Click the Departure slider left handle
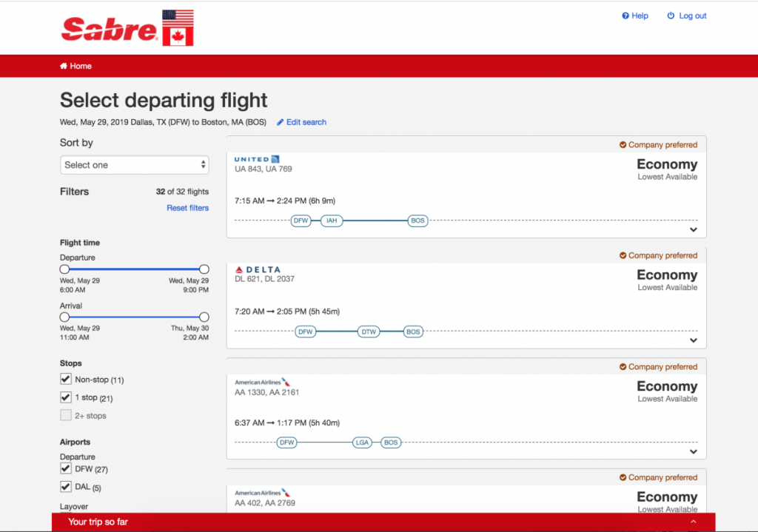The width and height of the screenshot is (758, 532). click(x=65, y=269)
